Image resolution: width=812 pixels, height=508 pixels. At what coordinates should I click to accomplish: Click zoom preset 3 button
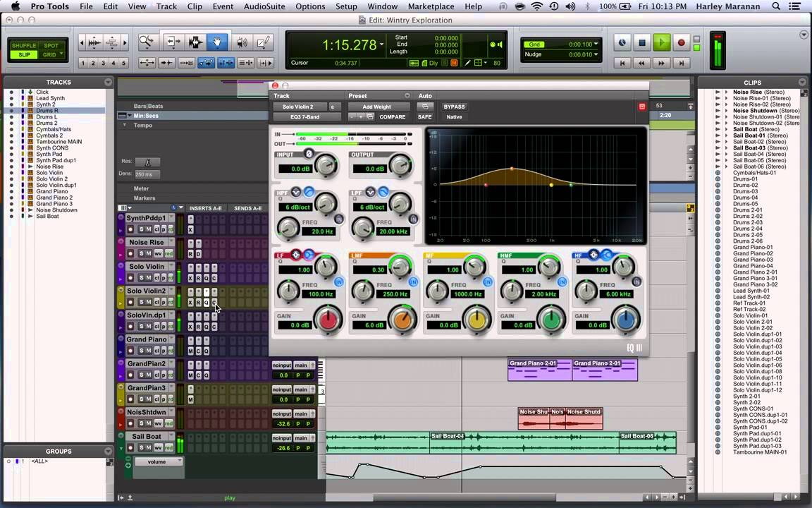[103, 63]
